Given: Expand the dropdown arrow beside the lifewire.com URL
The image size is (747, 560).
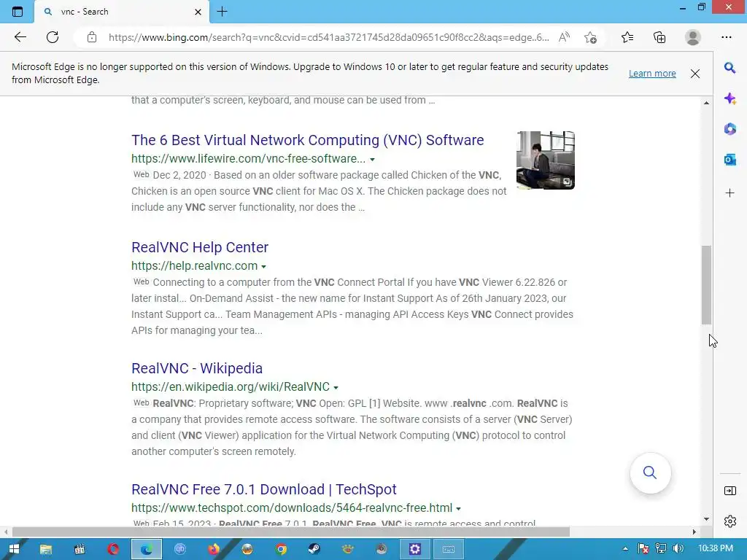Looking at the screenshot, I should click(373, 160).
